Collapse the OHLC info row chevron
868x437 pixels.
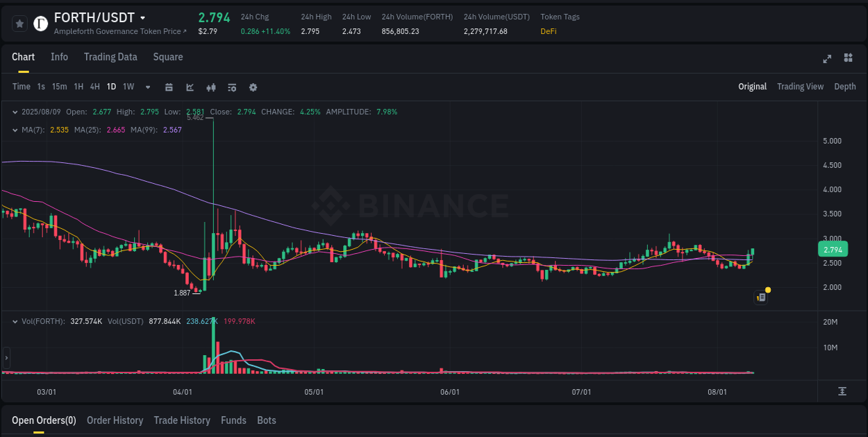(x=15, y=111)
